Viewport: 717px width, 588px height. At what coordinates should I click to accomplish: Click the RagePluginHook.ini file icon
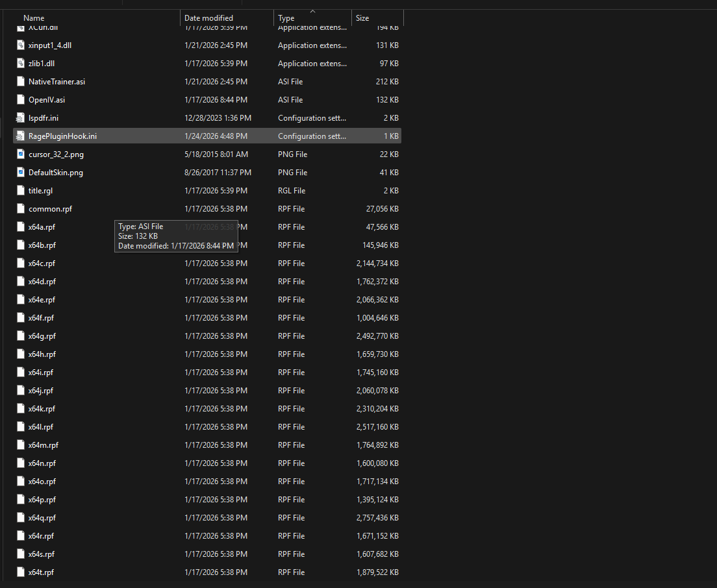[x=21, y=136]
